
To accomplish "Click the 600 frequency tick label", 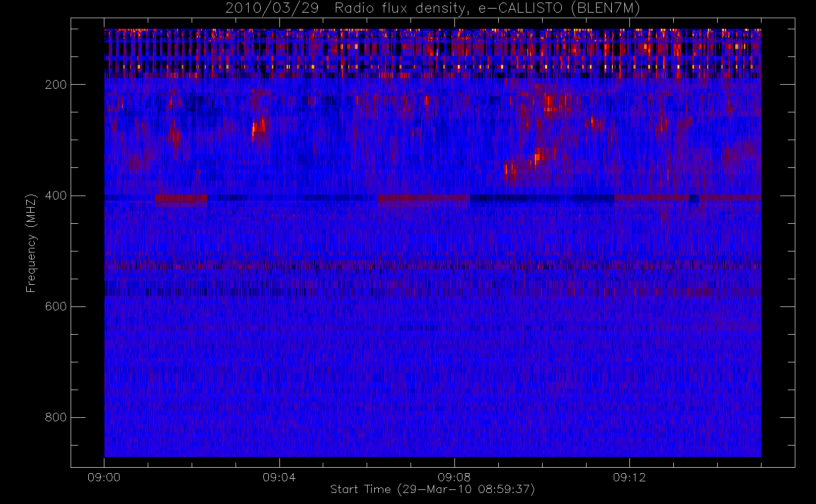I will click(x=55, y=306).
